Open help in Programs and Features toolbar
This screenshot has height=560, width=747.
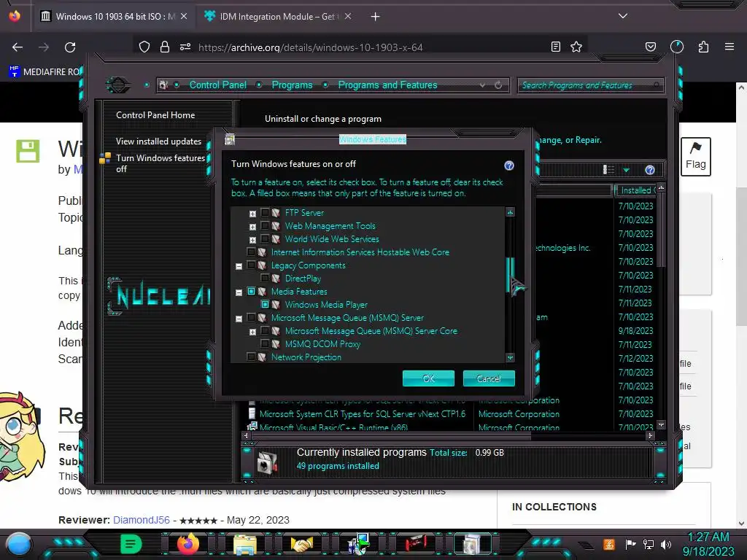point(650,170)
